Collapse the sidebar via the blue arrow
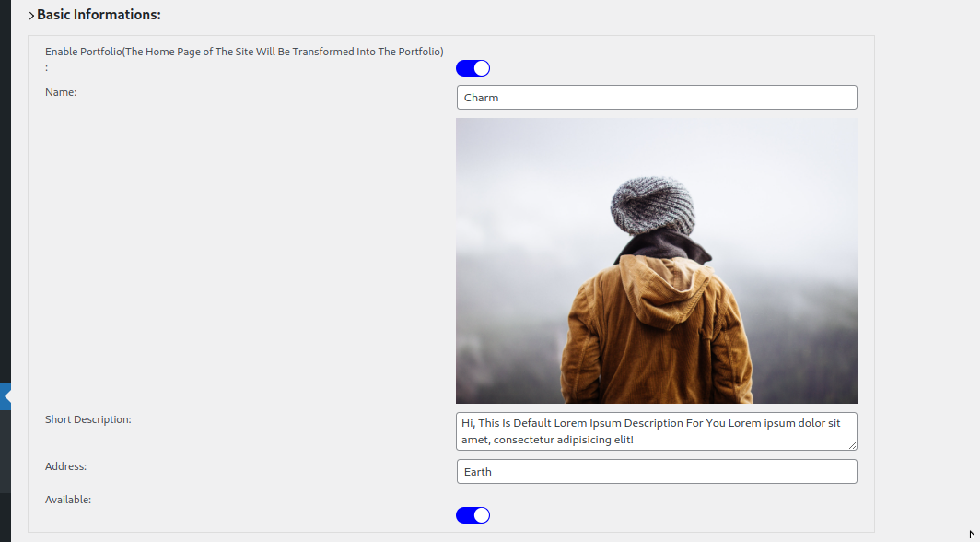The image size is (980, 542). pos(6,396)
